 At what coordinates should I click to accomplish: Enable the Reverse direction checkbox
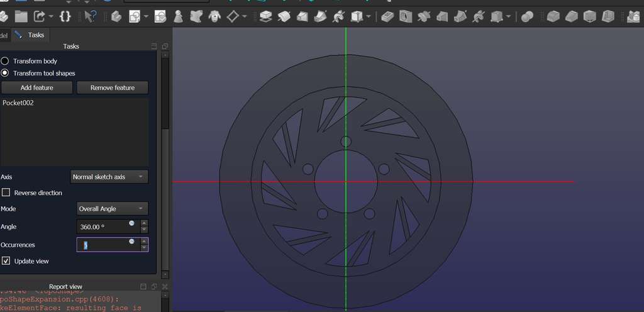[x=6, y=192]
